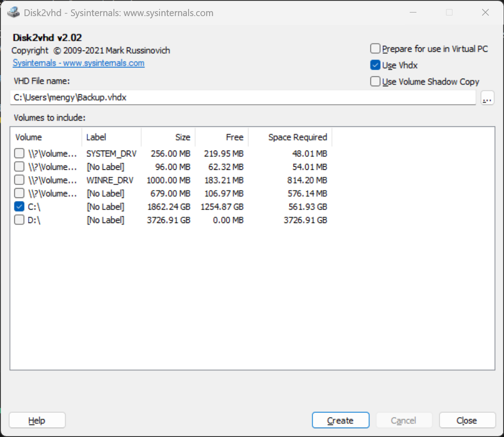Dismiss the dialog with Close
Image resolution: width=504 pixels, height=437 pixels.
[x=467, y=420]
